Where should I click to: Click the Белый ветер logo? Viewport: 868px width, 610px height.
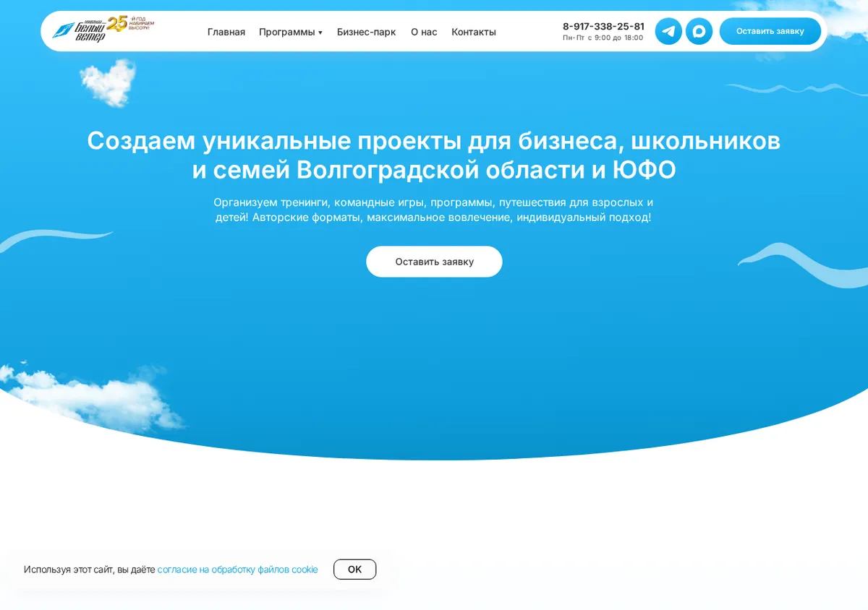[x=79, y=31]
